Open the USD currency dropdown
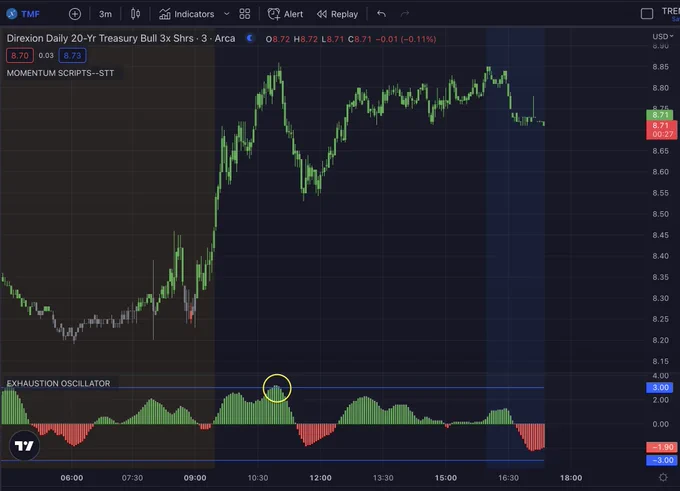Image resolution: width=680 pixels, height=491 pixels. [663, 36]
